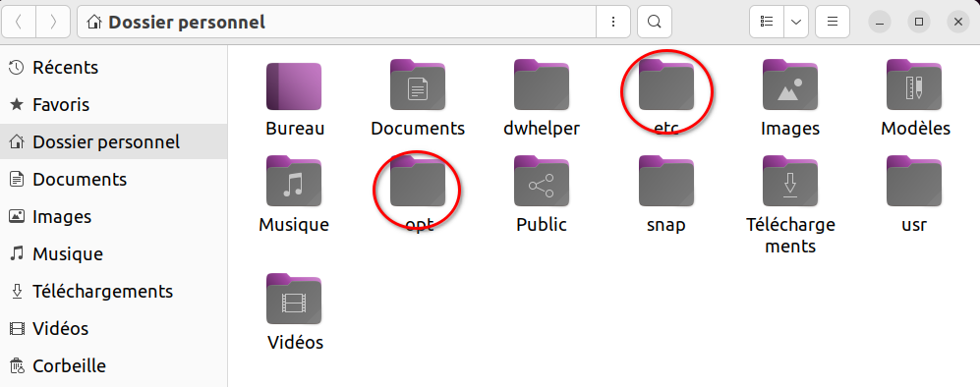Open Récents in the sidebar
This screenshot has height=387, width=980.
pyautogui.click(x=114, y=67)
